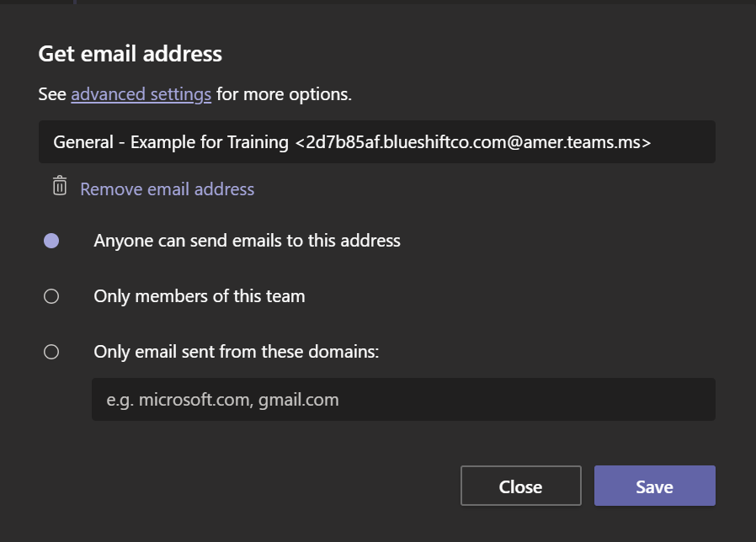Save the email address settings

pyautogui.click(x=655, y=486)
